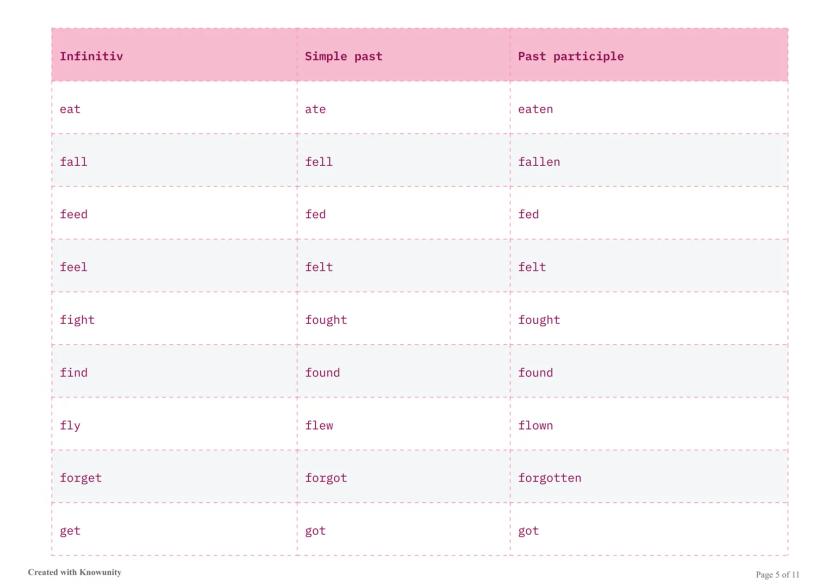This screenshot has width=828, height=586.
Task: Click the "Past participle" column header
Action: tap(570, 56)
